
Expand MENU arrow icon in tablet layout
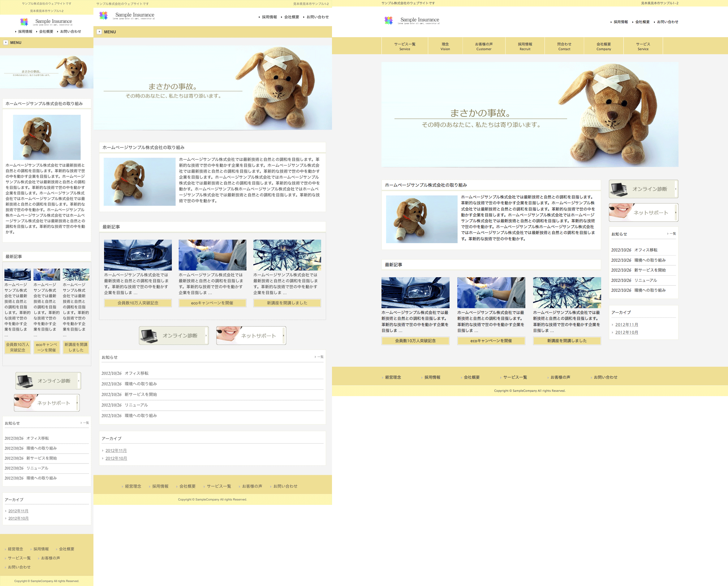(99, 32)
